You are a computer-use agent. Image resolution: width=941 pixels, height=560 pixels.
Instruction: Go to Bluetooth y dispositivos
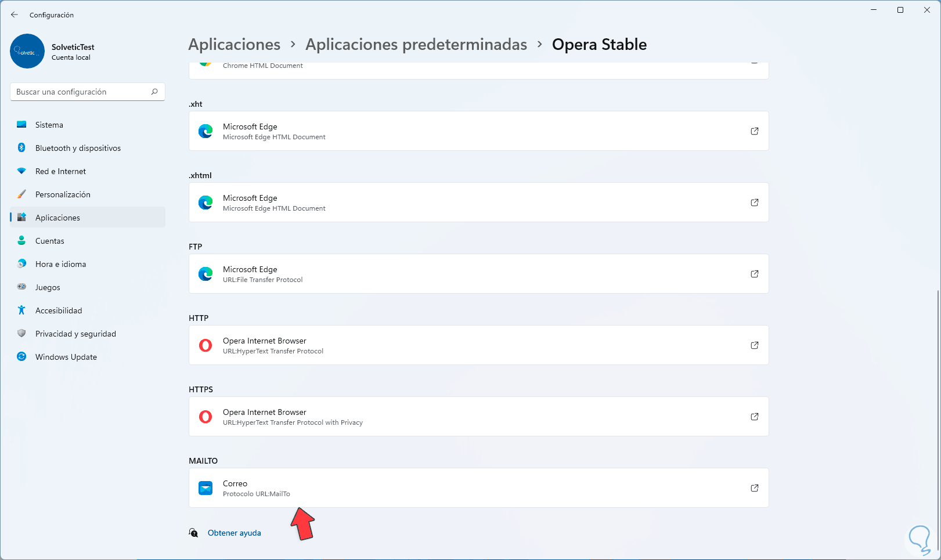tap(78, 148)
